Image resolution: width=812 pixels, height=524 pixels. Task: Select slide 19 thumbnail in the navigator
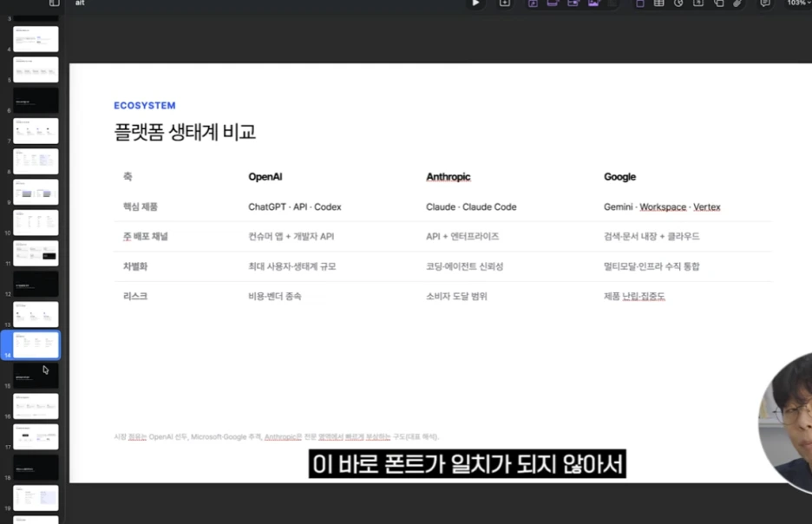pos(36,498)
